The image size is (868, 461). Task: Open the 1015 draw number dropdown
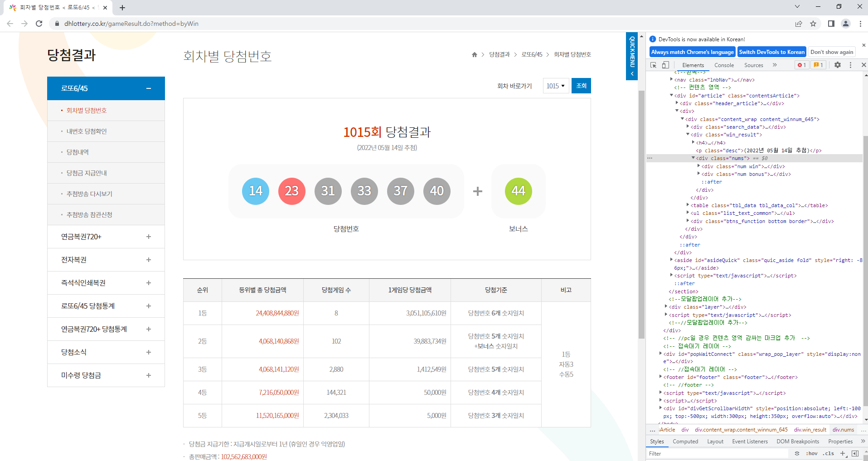click(556, 86)
